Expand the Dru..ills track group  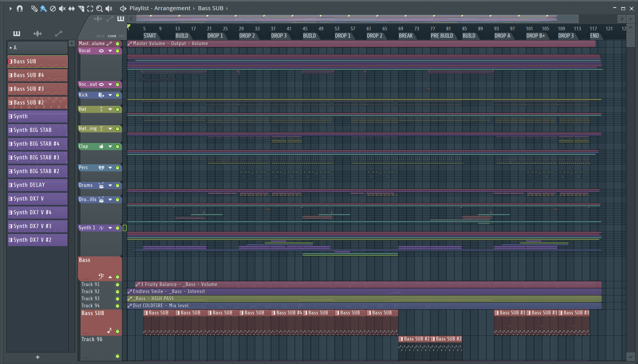pyautogui.click(x=110, y=199)
